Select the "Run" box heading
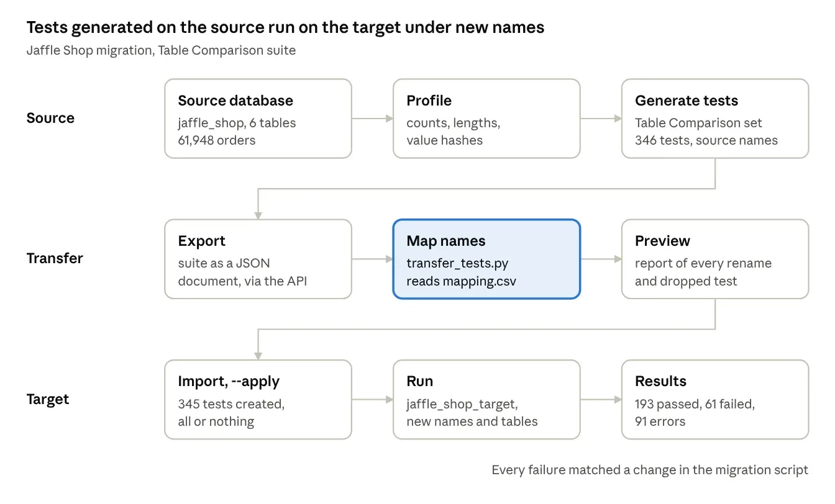Image resolution: width=835 pixels, height=504 pixels. 420,381
